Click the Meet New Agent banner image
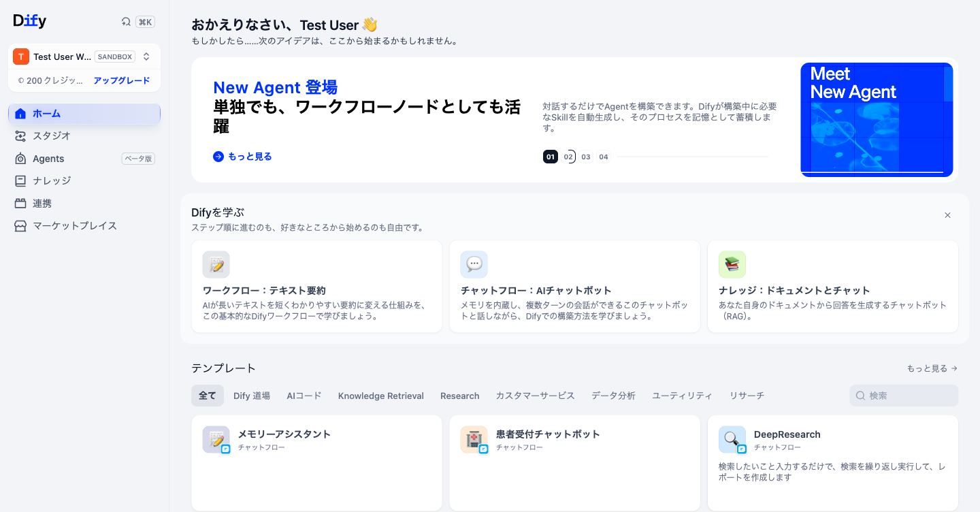This screenshot has width=980, height=512. pos(877,120)
